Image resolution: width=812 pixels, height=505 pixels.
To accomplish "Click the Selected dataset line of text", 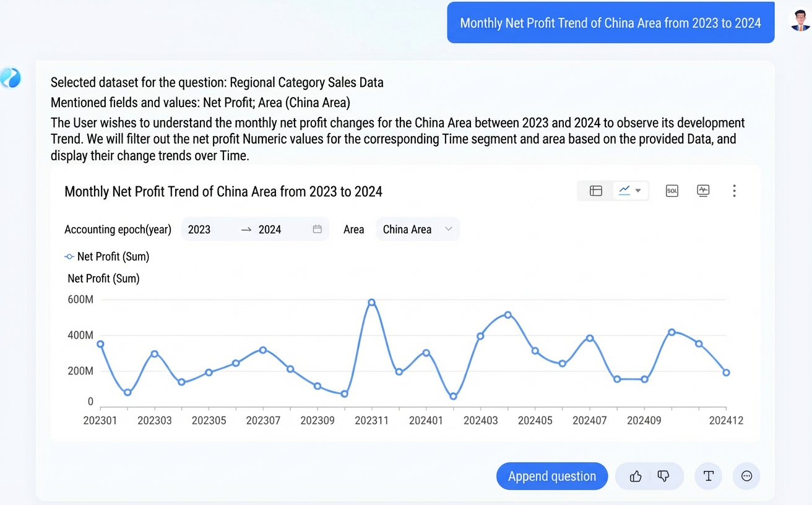I will 217,82.
